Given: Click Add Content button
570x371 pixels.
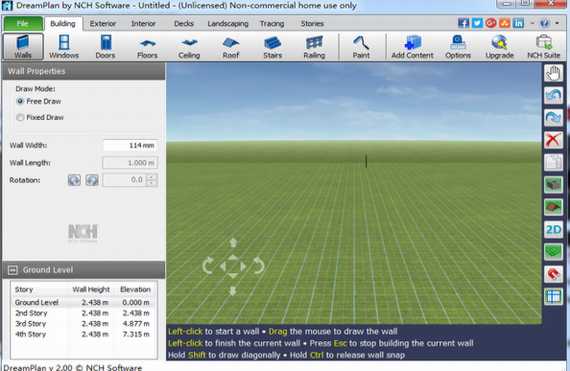Looking at the screenshot, I should [412, 47].
